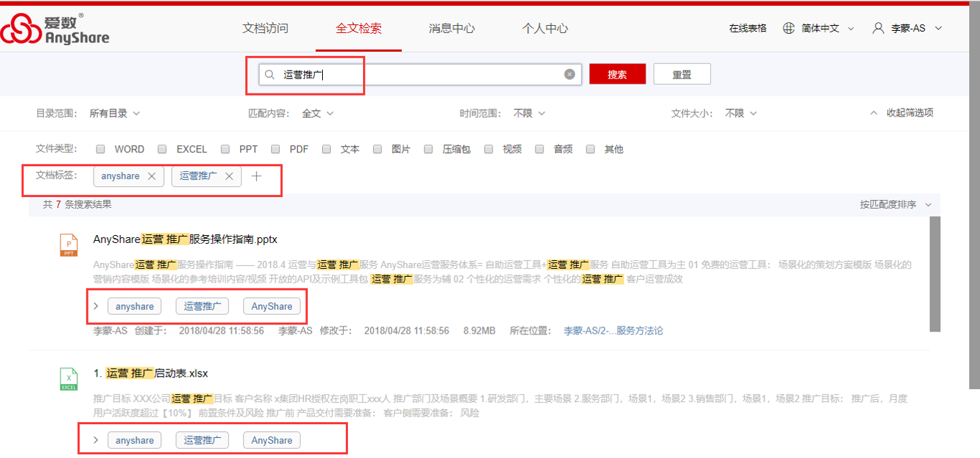Open the 消息中心 tab
The width and height of the screenshot is (980, 458).
[452, 29]
